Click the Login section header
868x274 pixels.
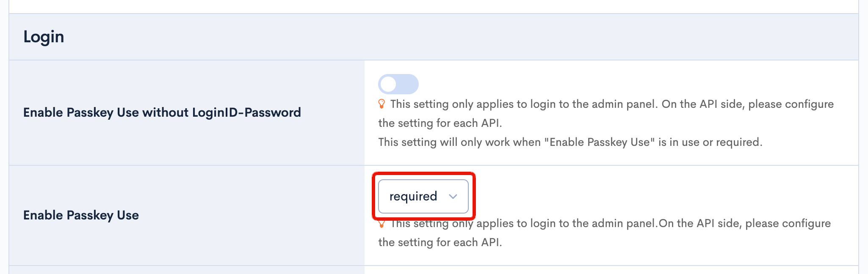click(44, 36)
